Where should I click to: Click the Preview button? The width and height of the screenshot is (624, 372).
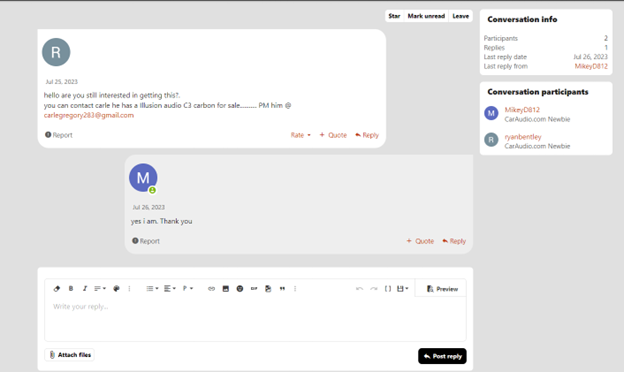tap(442, 289)
